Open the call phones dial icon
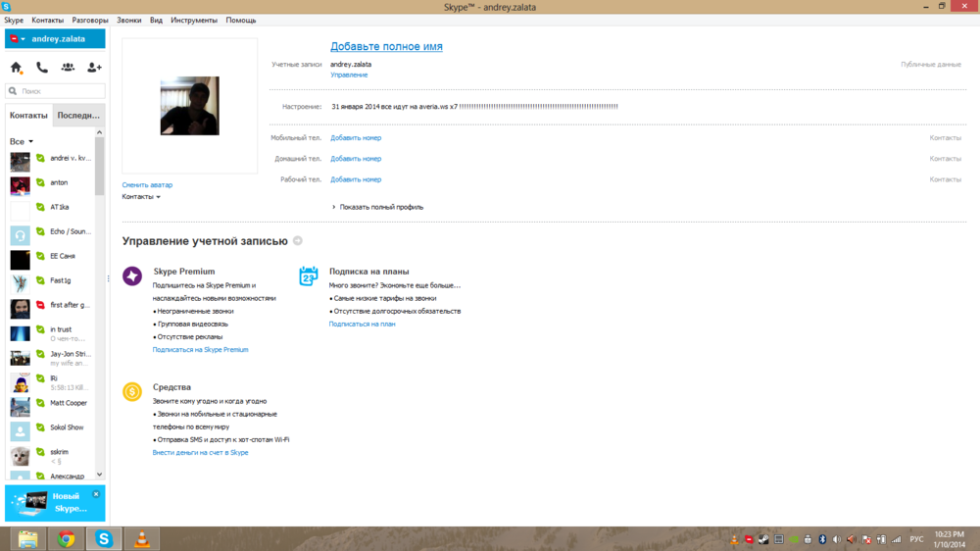The height and width of the screenshot is (551, 980). (x=42, y=68)
